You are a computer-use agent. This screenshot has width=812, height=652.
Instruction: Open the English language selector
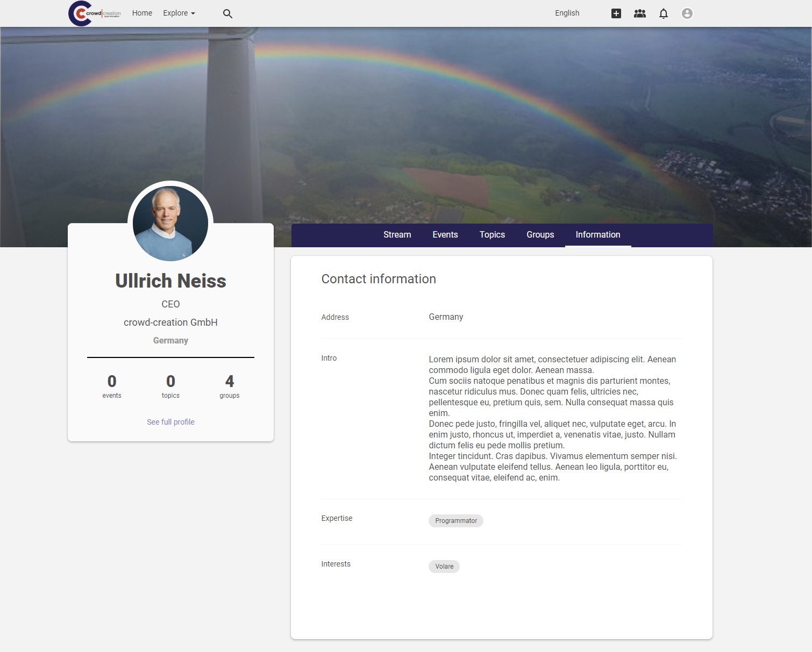[567, 13]
